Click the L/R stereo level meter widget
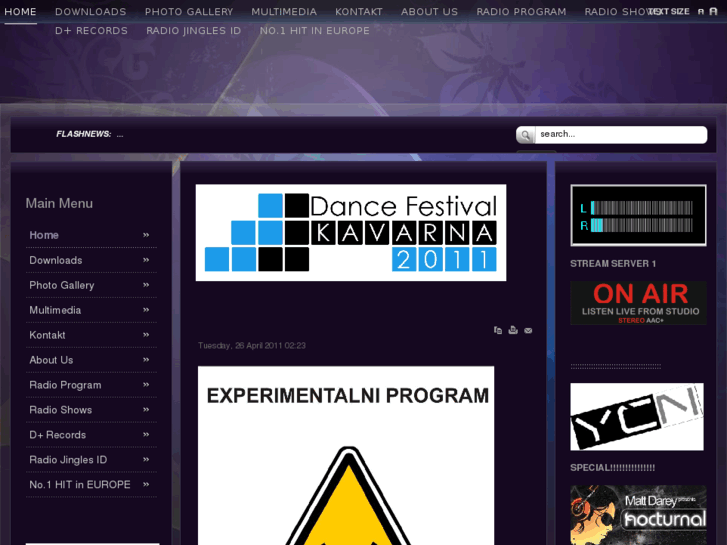This screenshot has width=727, height=545. (x=638, y=215)
